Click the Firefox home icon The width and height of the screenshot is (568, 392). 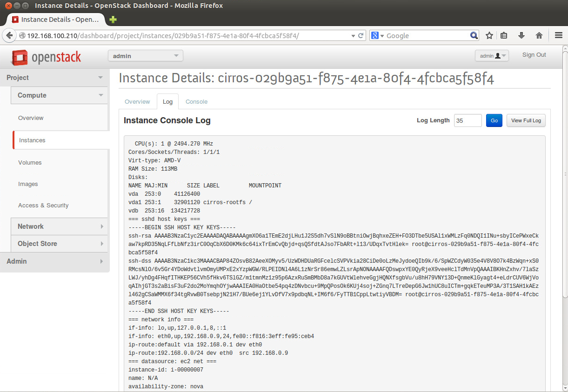[539, 35]
